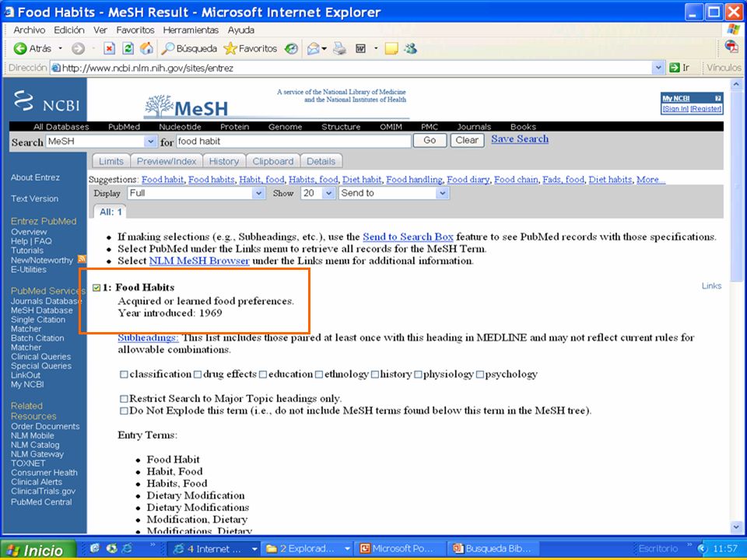The height and width of the screenshot is (560, 747).
Task: Switch to the History tab
Action: coord(224,161)
